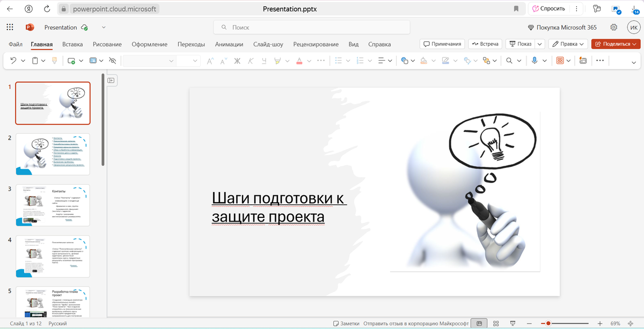Click Покупка Microsoft 365
644x329 pixels.
point(562,27)
